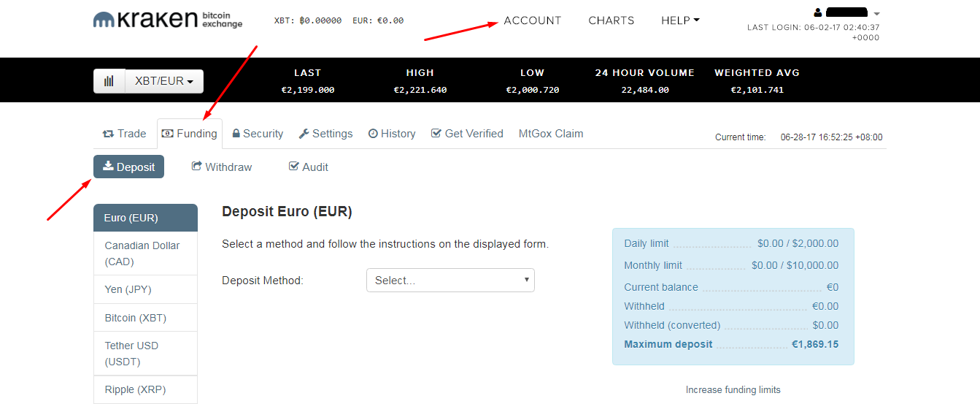Open the MtGox Claim tab

(551, 134)
